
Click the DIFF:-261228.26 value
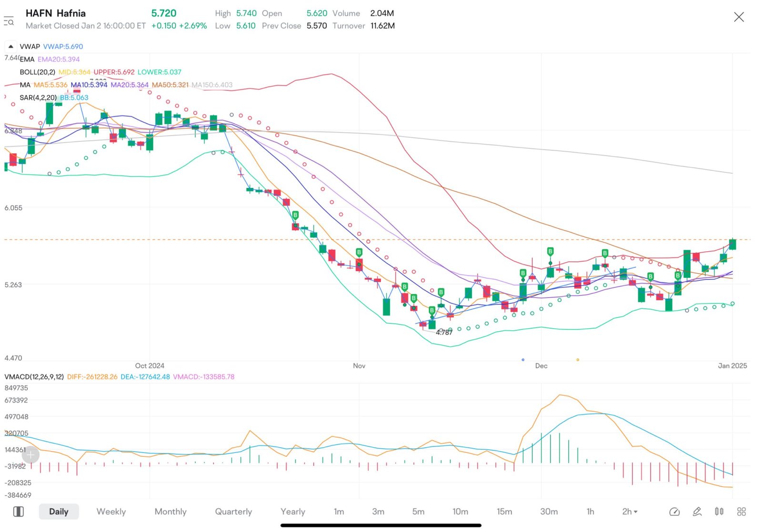(92, 376)
